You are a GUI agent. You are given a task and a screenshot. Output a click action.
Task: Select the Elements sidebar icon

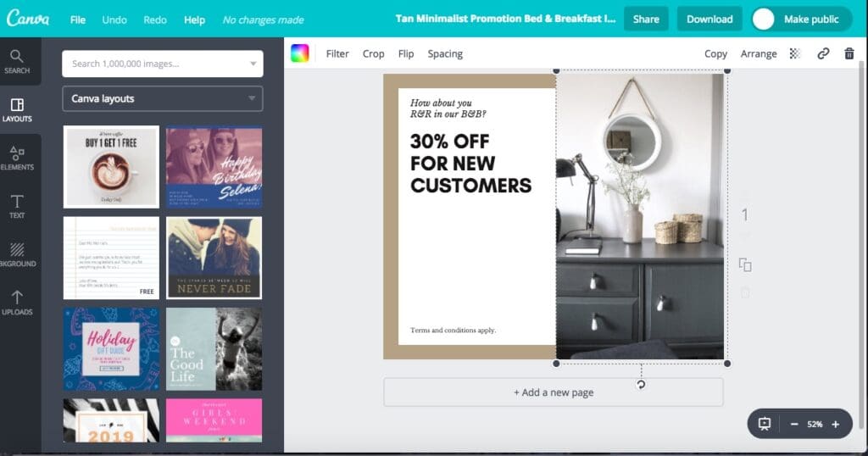coord(17,158)
